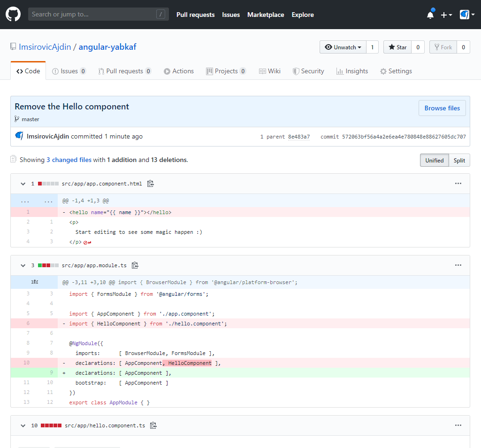Click the forks count 0

click(x=464, y=47)
